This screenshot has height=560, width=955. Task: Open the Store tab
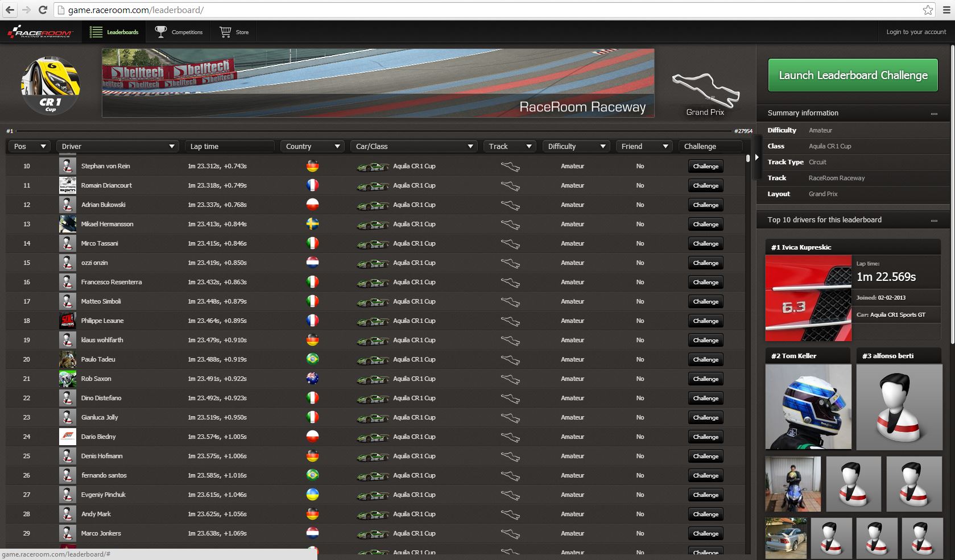pyautogui.click(x=234, y=32)
